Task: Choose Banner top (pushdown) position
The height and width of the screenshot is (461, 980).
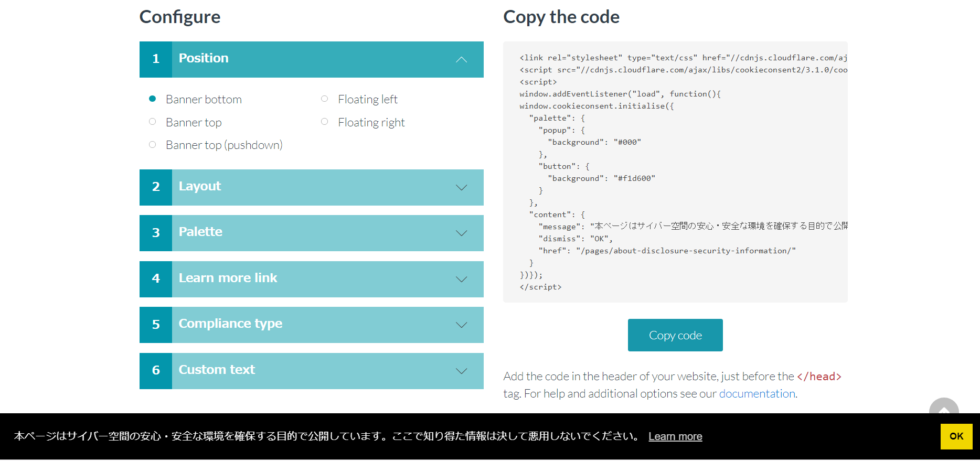Action: 153,145
